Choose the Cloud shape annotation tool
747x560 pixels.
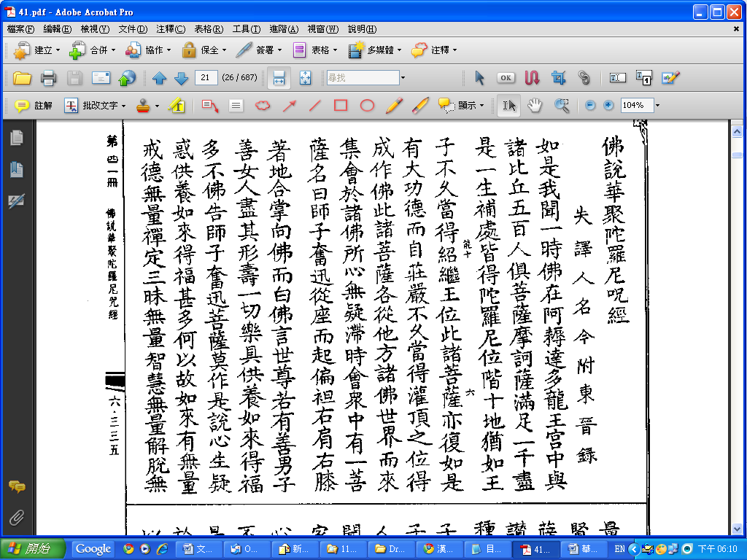(x=262, y=106)
